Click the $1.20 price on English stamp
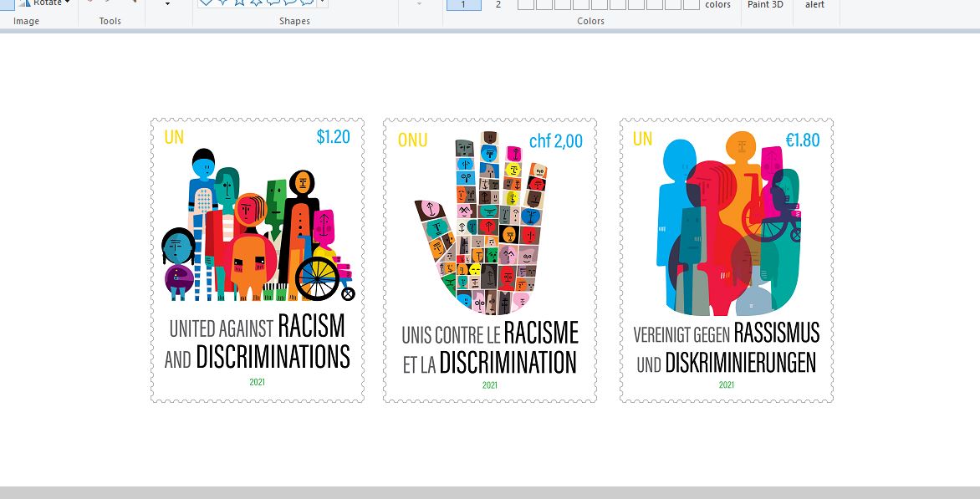 click(x=333, y=137)
